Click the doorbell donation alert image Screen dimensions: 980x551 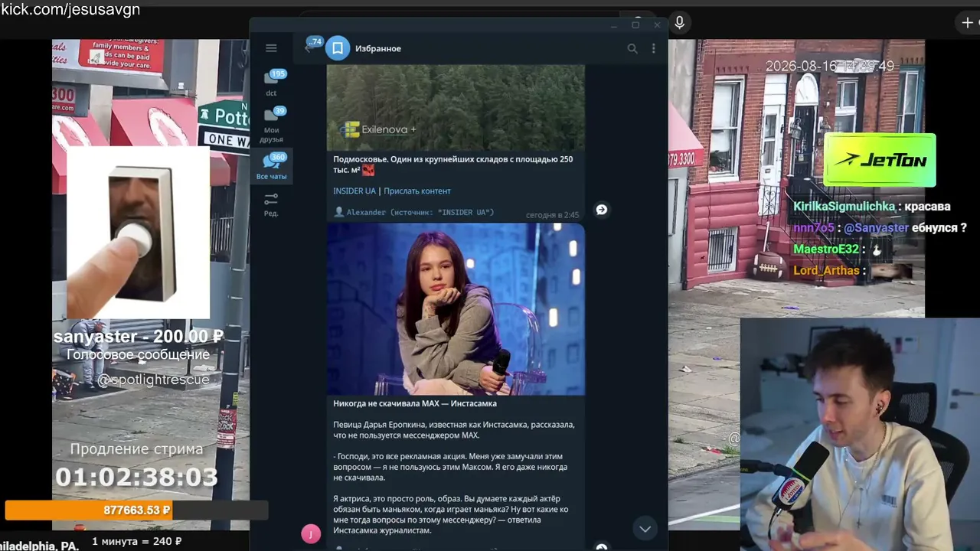coord(138,233)
